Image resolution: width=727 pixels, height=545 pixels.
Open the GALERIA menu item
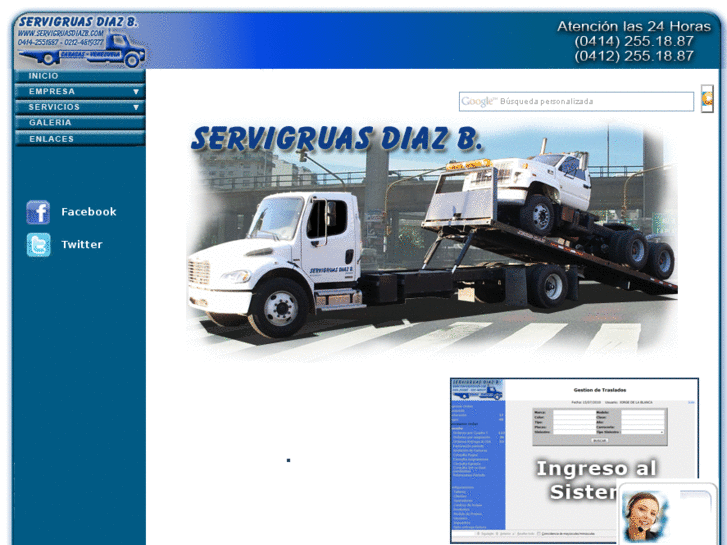pyautogui.click(x=80, y=123)
